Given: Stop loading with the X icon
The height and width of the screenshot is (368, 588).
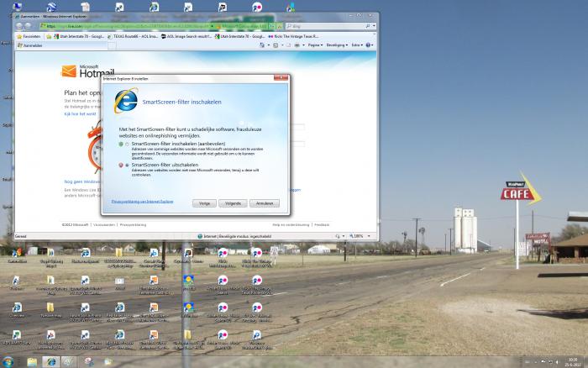Looking at the screenshot, I should [280, 26].
